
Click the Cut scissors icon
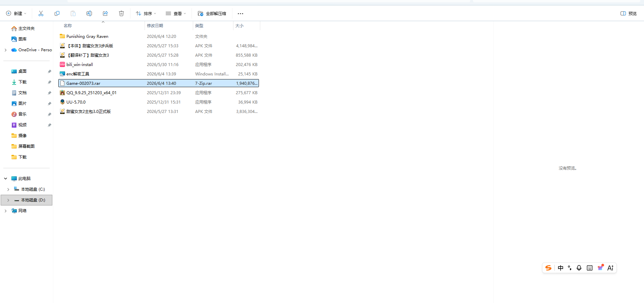[41, 13]
